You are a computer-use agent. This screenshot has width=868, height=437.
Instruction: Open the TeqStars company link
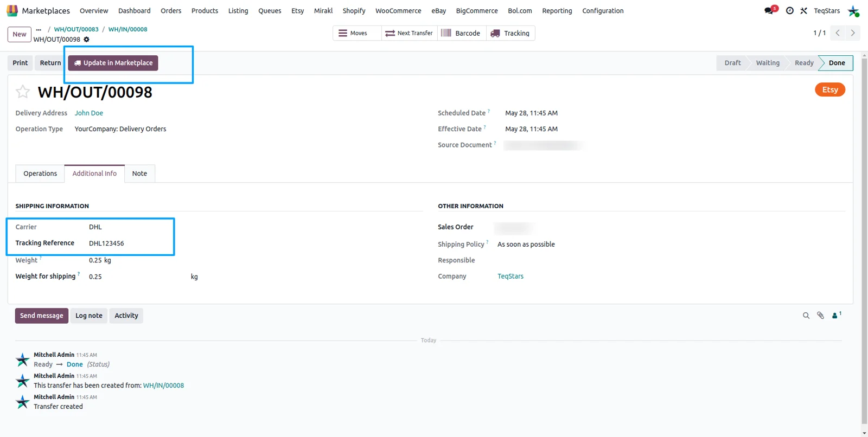(510, 276)
